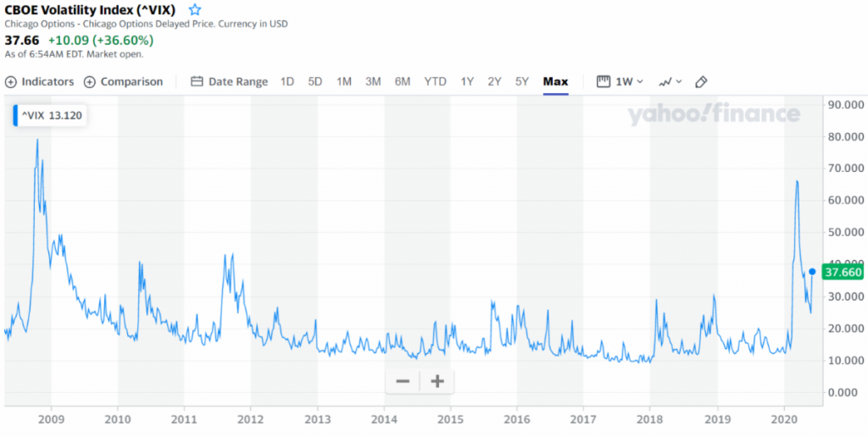The width and height of the screenshot is (868, 437).
Task: Select the YTD time range
Action: pos(435,82)
